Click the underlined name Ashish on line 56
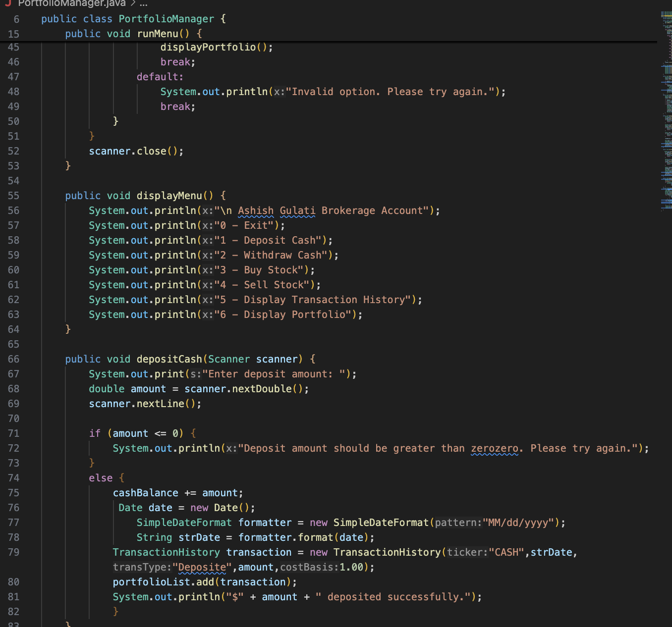 tap(256, 210)
